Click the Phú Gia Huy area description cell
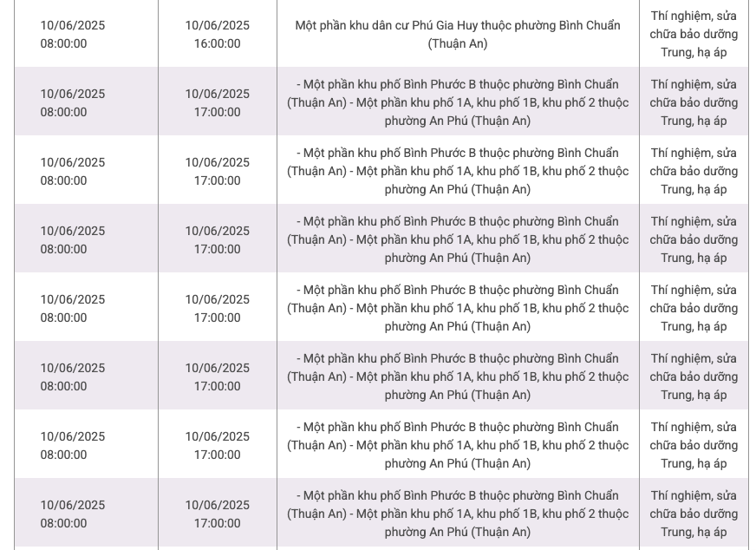756x550 pixels. point(458,34)
